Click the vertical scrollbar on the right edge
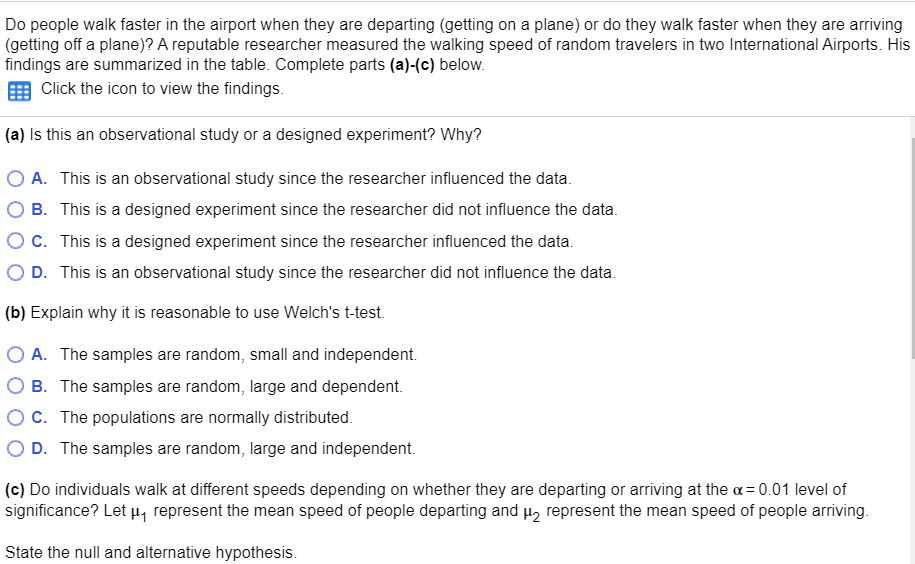Screen dimensions: 915x564 pos(913,248)
